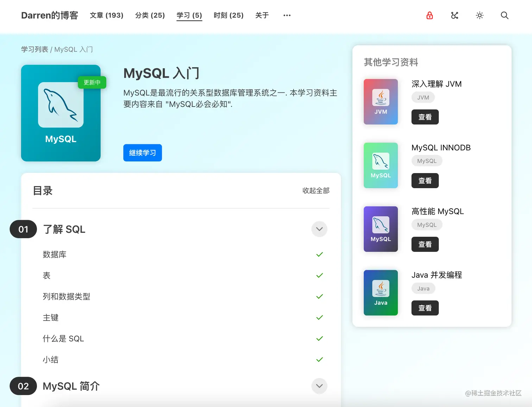This screenshot has height=407, width=532.
Task: Open the JVM course cover icon
Action: pos(381,102)
